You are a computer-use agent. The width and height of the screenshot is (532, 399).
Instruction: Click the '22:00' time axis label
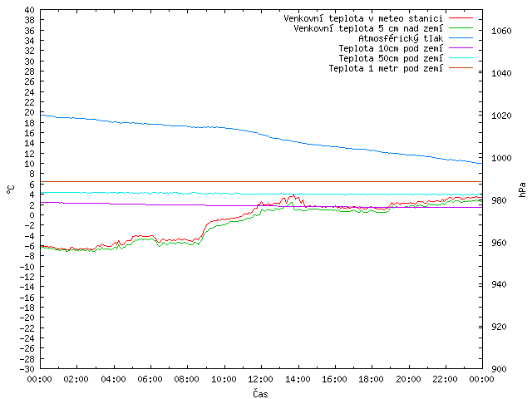446,379
